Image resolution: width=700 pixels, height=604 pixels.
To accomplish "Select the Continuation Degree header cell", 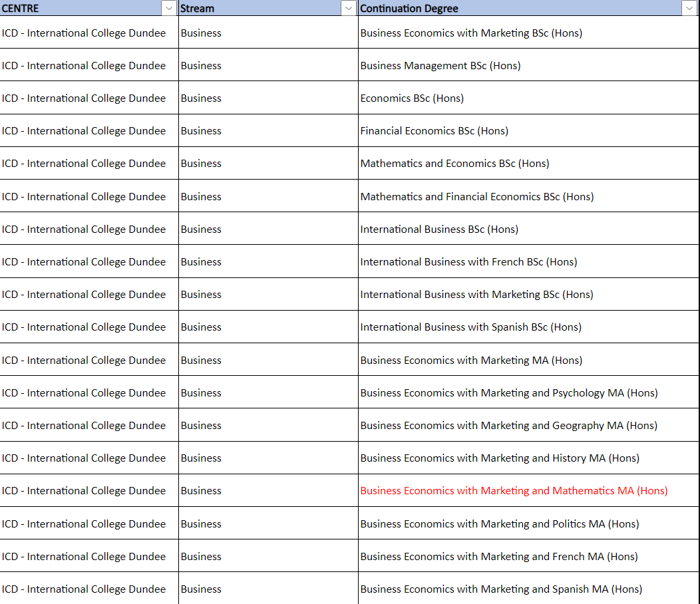I will click(x=528, y=8).
